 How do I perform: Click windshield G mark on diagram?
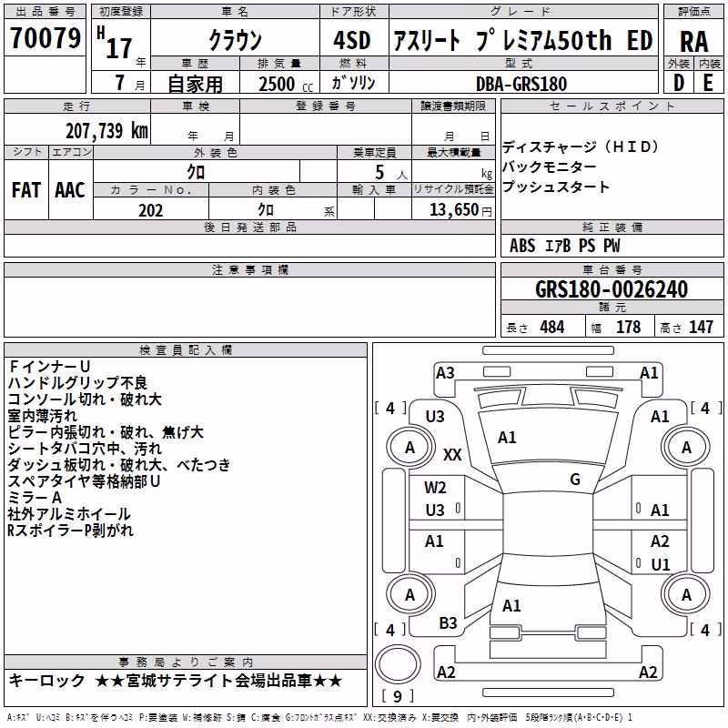575,480
